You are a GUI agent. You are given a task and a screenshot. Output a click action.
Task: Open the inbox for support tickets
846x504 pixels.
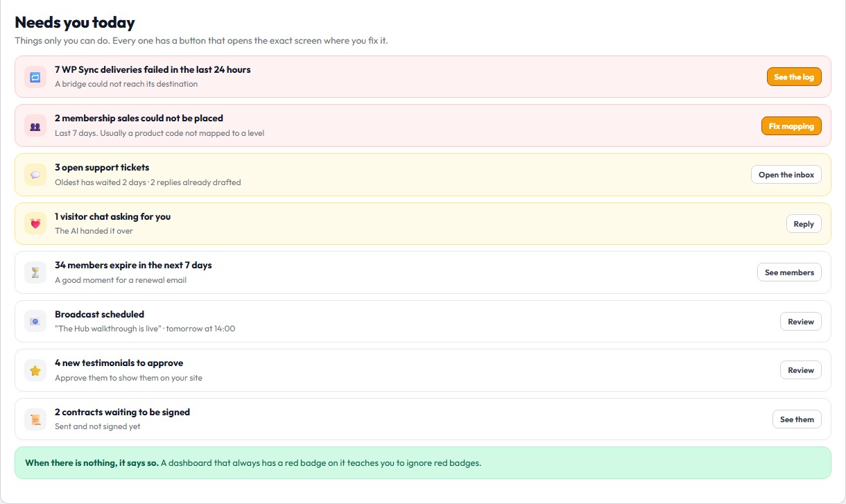(x=786, y=175)
